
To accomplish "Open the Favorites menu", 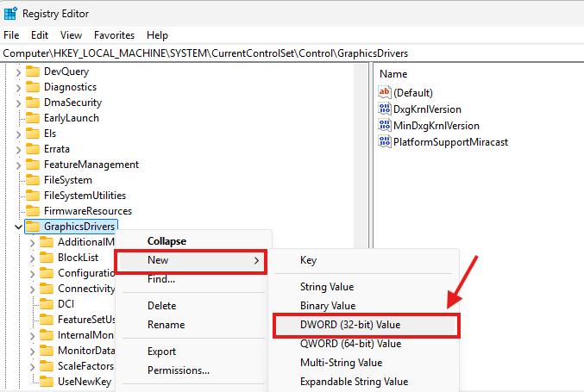I will 114,35.
